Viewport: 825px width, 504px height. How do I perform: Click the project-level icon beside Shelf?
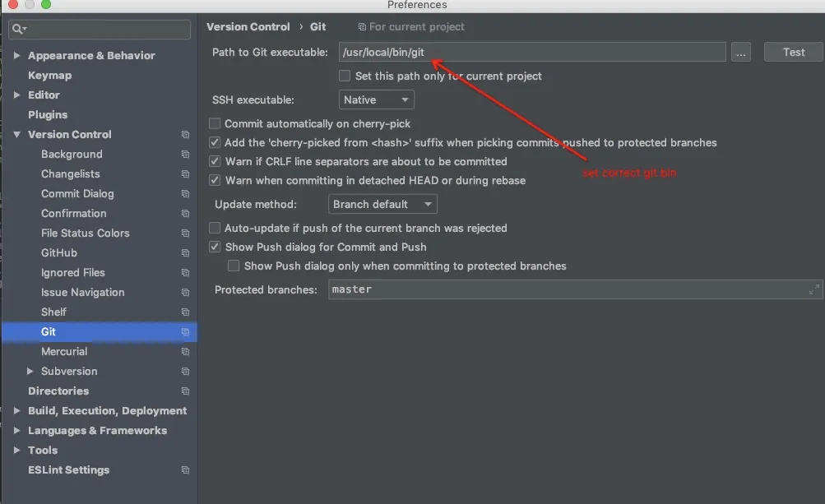click(185, 312)
